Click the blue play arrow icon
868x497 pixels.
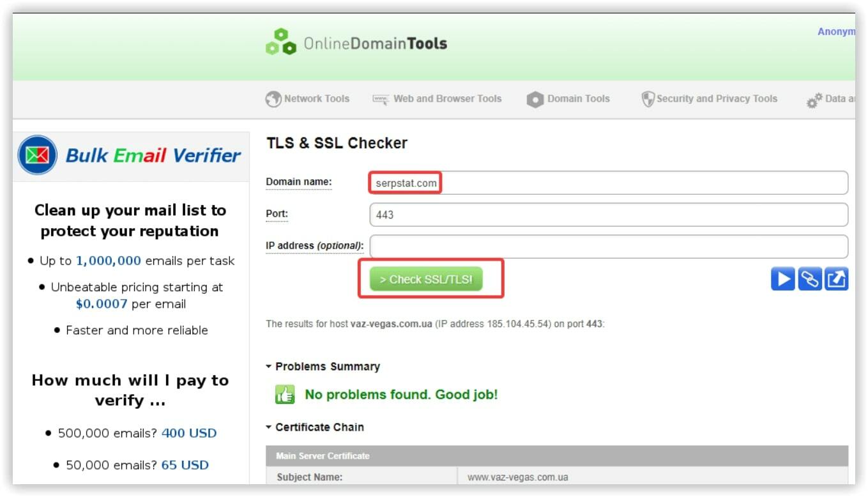point(783,279)
